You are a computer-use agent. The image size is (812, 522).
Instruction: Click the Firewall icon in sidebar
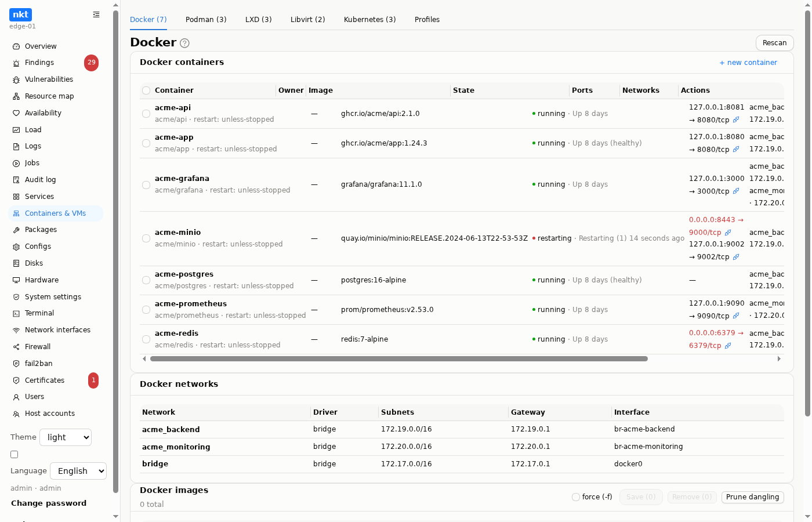click(x=16, y=347)
